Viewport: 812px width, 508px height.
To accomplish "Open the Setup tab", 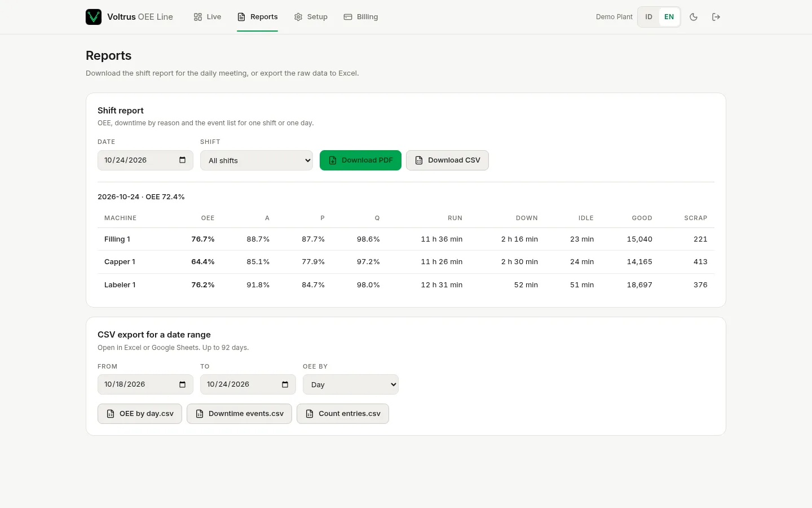I will pyautogui.click(x=311, y=17).
